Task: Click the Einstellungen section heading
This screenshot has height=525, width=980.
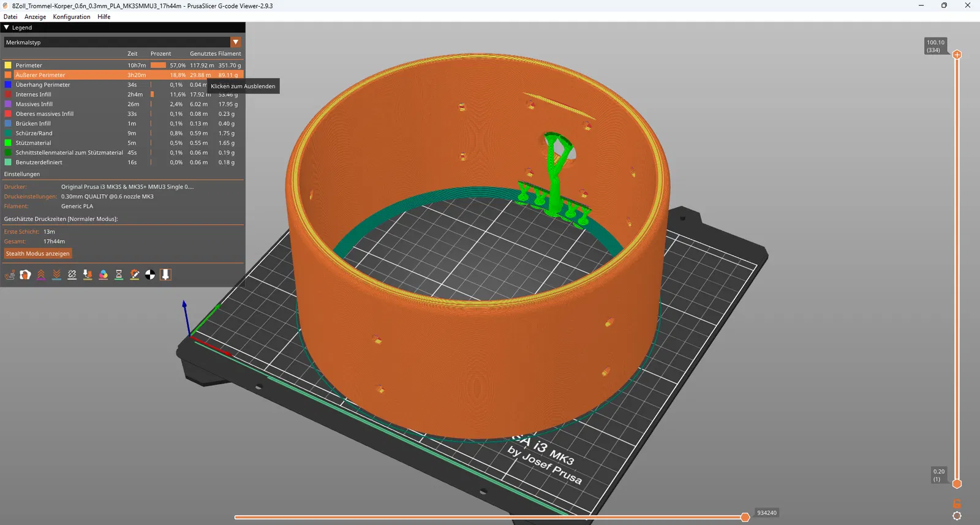Action: [22, 174]
